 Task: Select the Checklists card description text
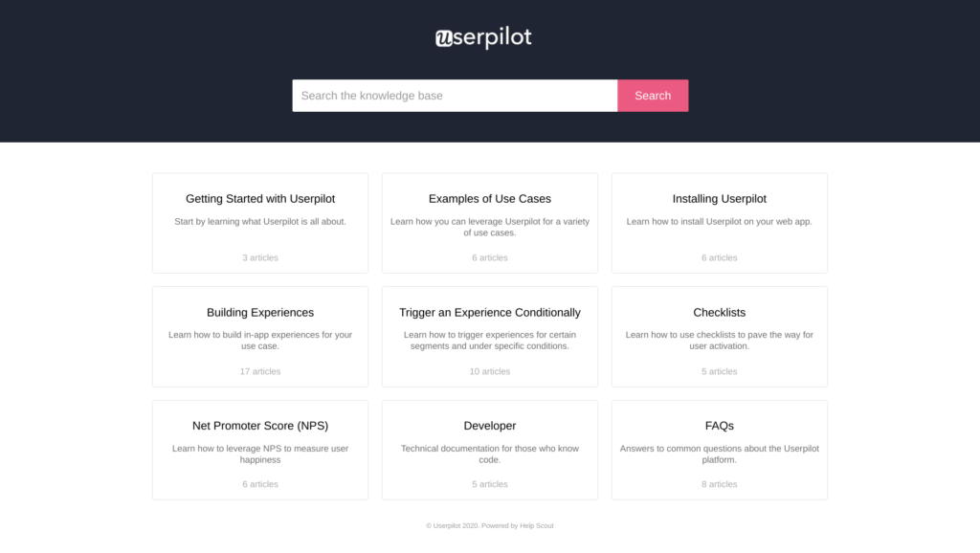pyautogui.click(x=719, y=341)
